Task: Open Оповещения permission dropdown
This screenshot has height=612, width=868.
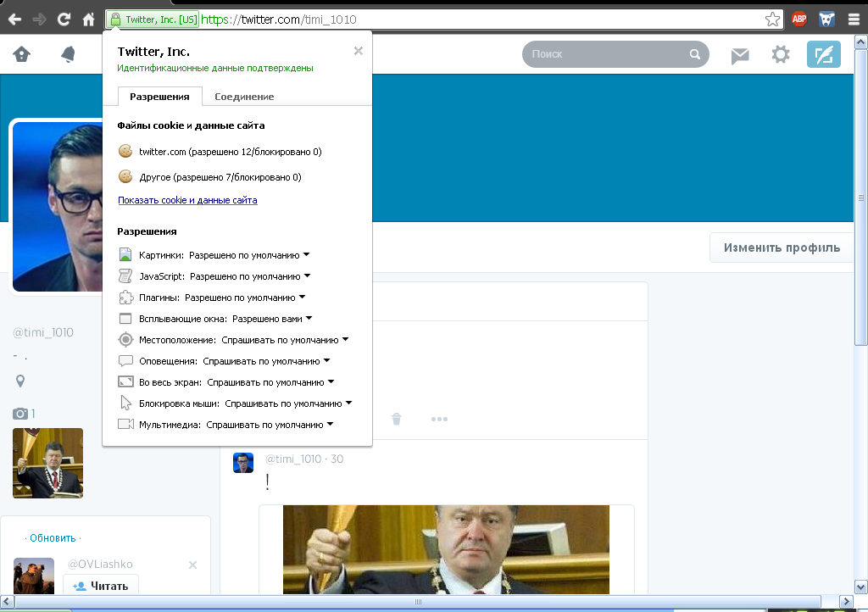Action: coord(326,361)
